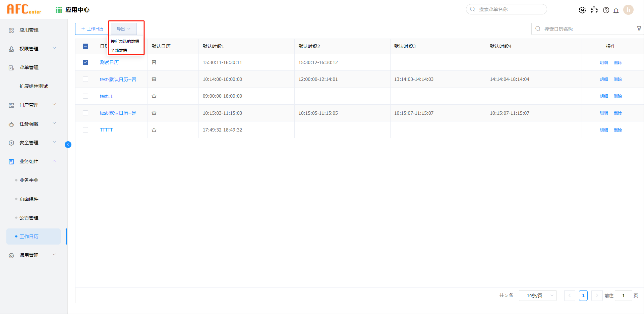This screenshot has width=644, height=314.
Task: Click the application center grid icon
Action: pyautogui.click(x=59, y=10)
